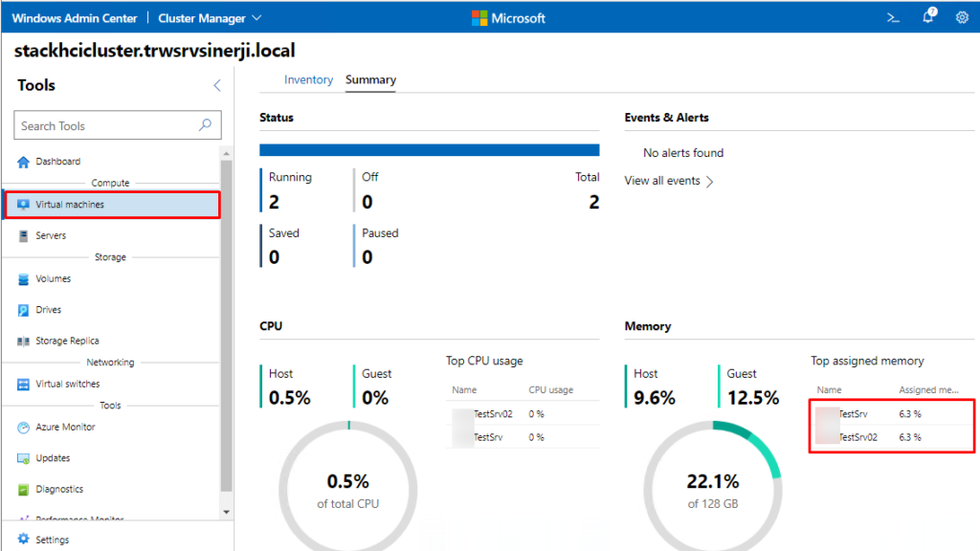This screenshot has height=551, width=980.
Task: Click the No alerts found message
Action: click(683, 153)
